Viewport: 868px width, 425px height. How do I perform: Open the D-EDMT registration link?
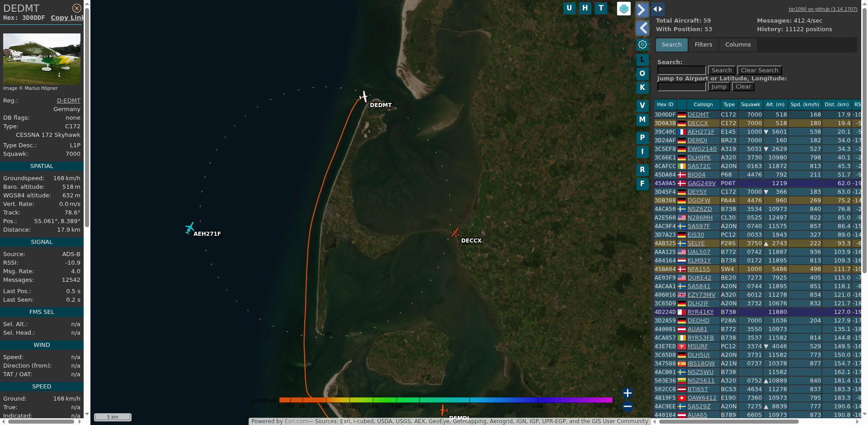[x=69, y=101]
